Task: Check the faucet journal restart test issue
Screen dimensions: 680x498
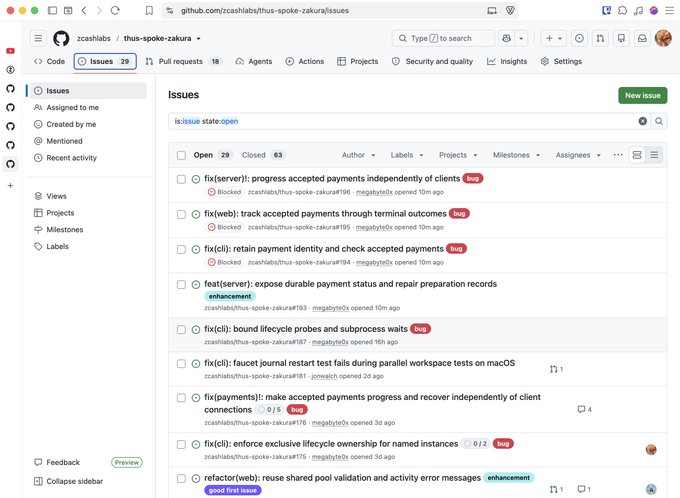Action: 181,364
